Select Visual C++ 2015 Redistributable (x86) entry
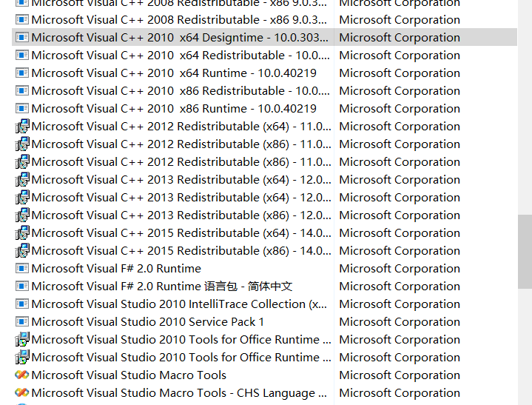The width and height of the screenshot is (532, 405). (x=181, y=250)
